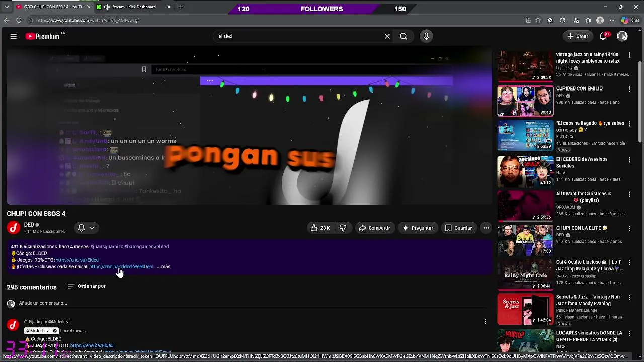Open YouTube notifications bell with 9+ badge
The image size is (644, 362).
point(604,36)
